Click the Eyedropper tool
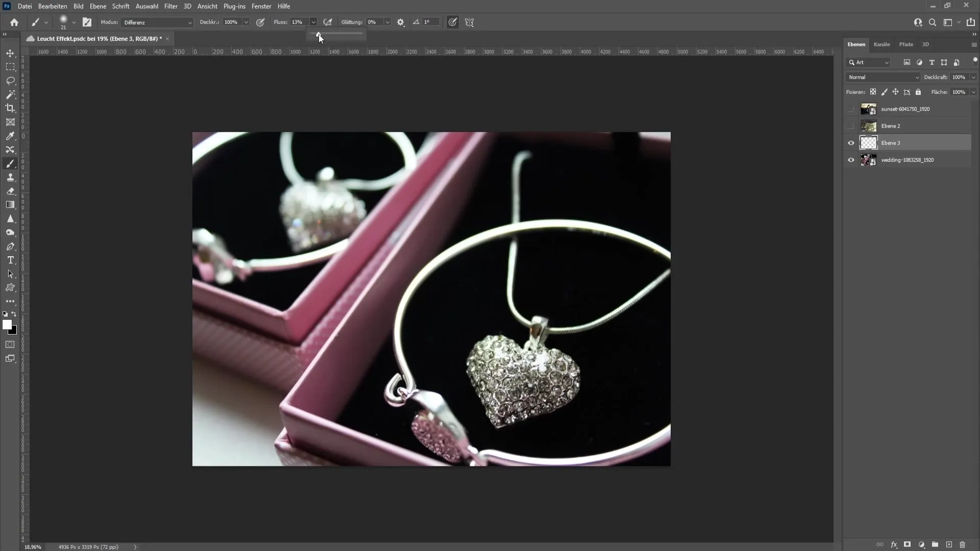This screenshot has height=551, width=980. pos(10,136)
